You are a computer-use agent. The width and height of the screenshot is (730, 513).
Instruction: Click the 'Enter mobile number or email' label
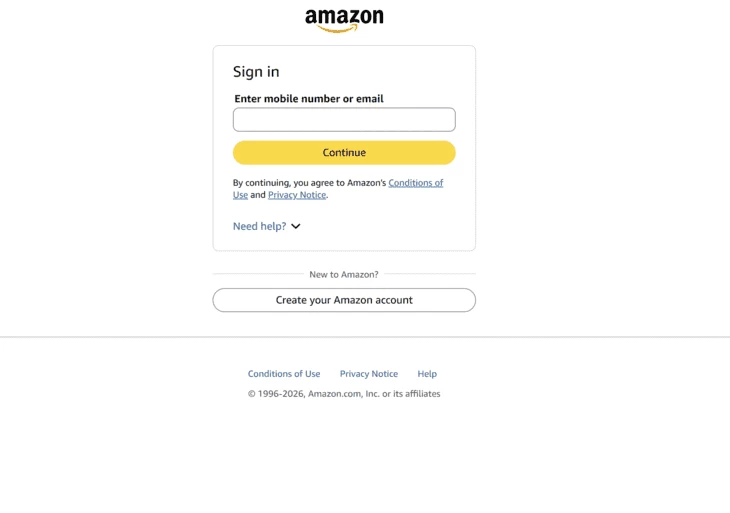pyautogui.click(x=309, y=99)
